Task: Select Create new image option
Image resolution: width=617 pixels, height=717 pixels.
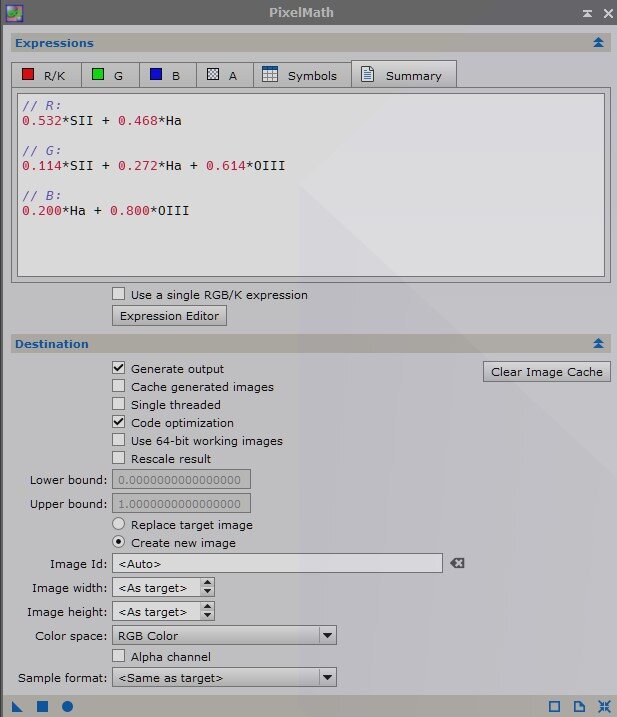Action: coord(118,542)
